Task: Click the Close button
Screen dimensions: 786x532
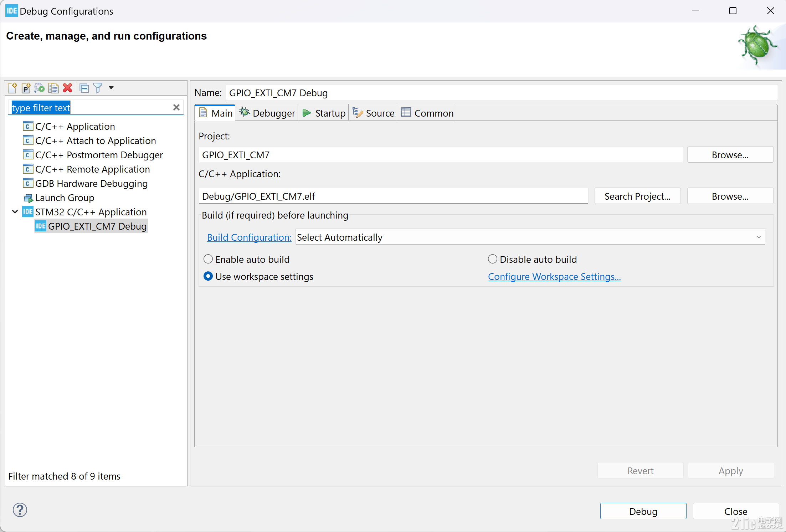Action: tap(736, 511)
